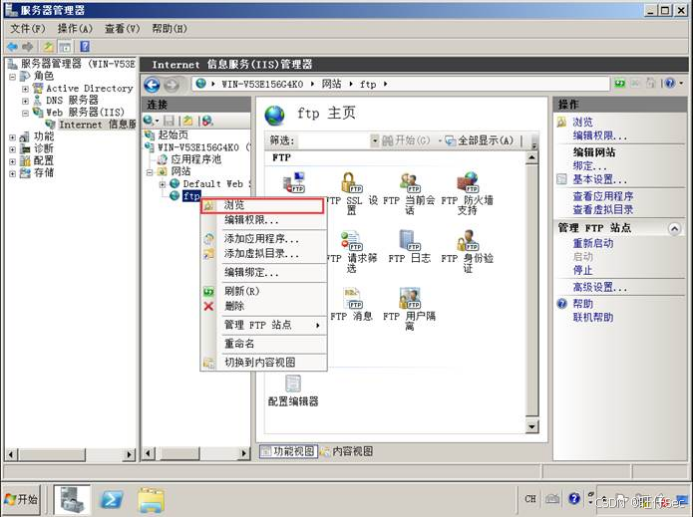The height and width of the screenshot is (517, 694).
Task: Open the 查看(V) menu
Action: click(122, 29)
